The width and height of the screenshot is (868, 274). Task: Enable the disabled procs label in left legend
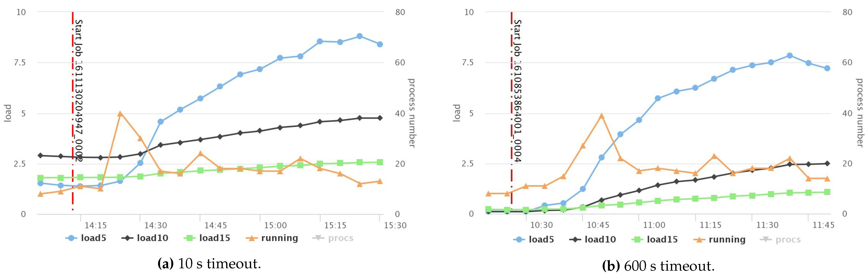pyautogui.click(x=341, y=238)
